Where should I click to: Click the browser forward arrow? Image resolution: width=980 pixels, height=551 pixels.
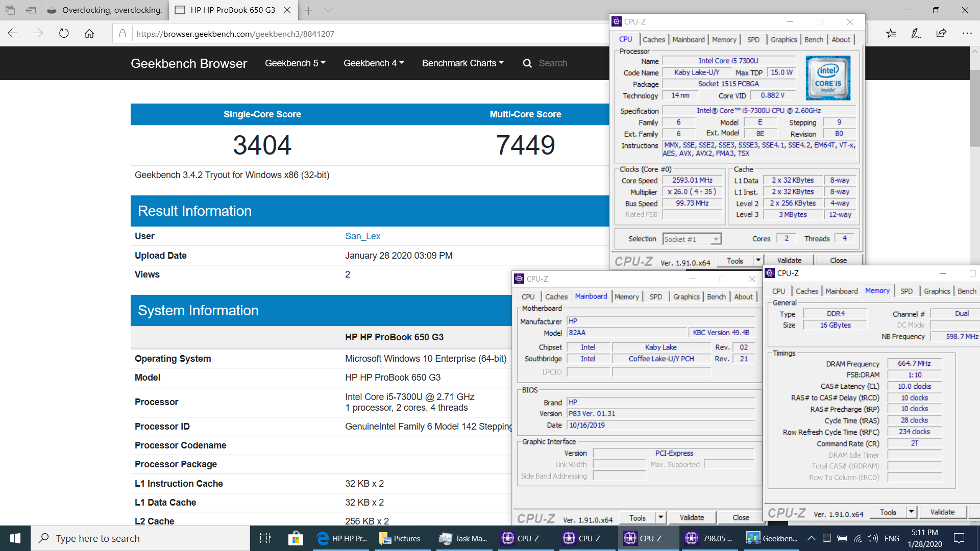click(38, 34)
